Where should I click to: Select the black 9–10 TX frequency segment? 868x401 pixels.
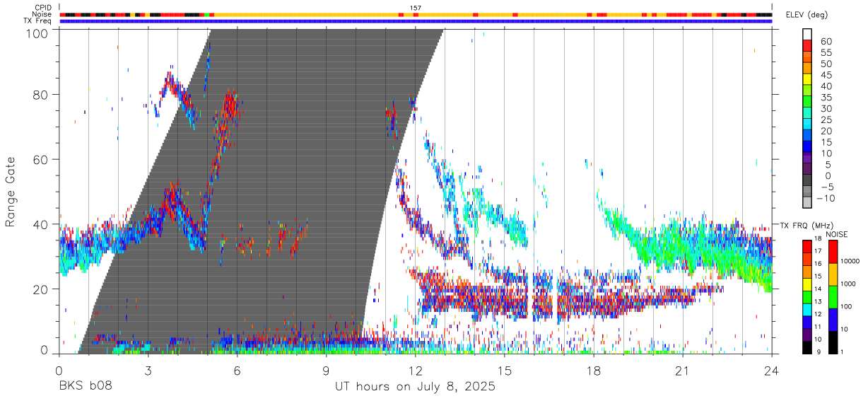[807, 347]
